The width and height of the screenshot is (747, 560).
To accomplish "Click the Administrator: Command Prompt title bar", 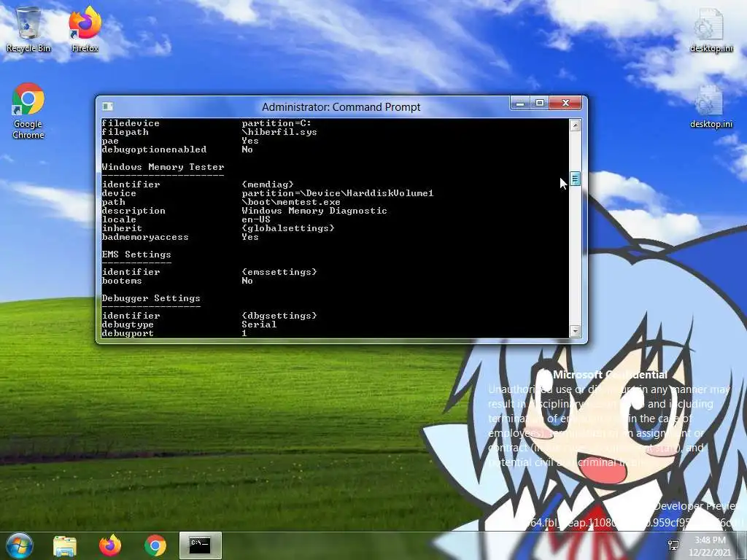I will click(x=341, y=106).
